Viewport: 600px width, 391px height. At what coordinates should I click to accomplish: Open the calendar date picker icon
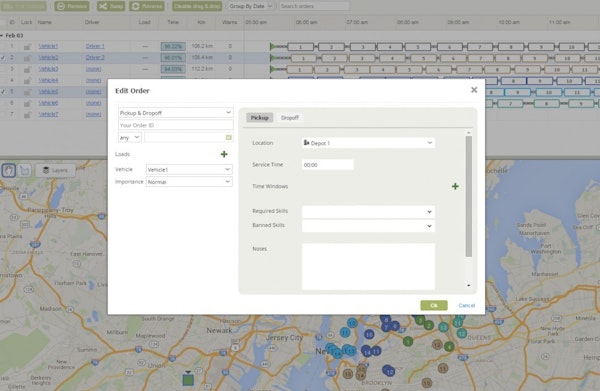228,137
